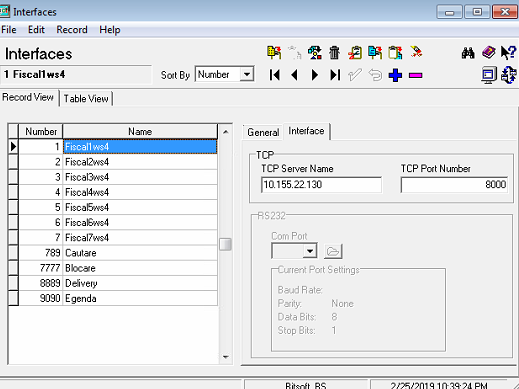Open the Sort By Number dropdown
519x389 pixels.
(247, 74)
